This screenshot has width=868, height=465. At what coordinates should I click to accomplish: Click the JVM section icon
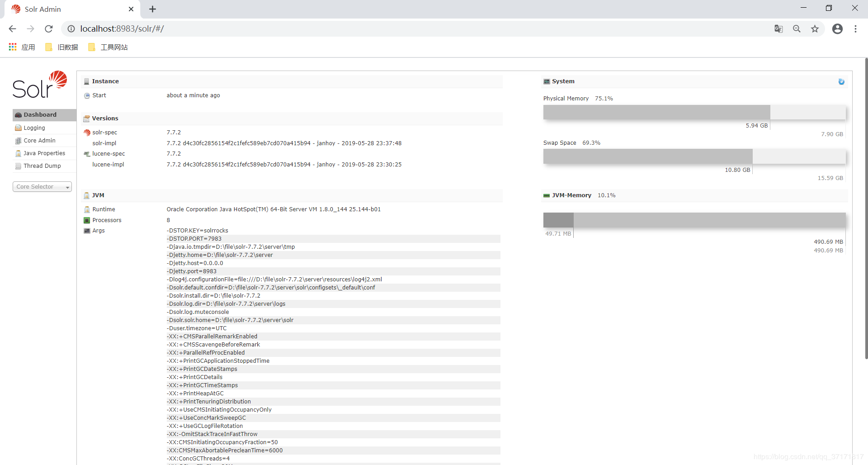(x=86, y=195)
